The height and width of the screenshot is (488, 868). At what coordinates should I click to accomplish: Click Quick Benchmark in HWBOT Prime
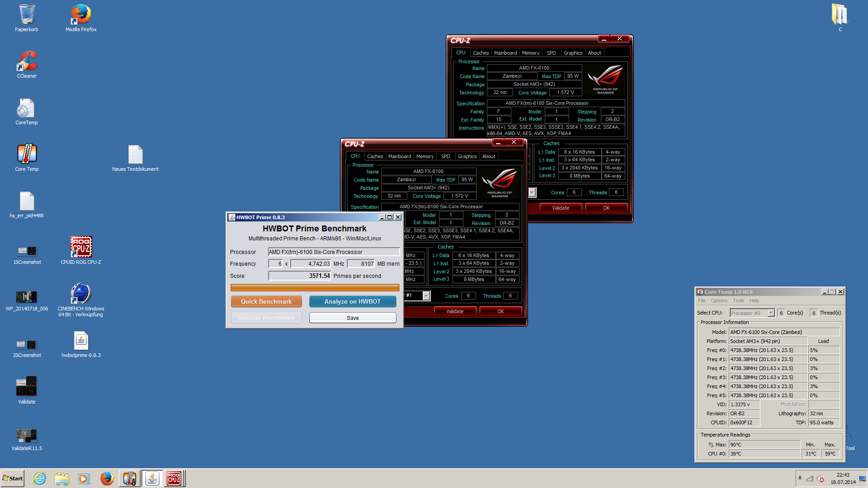point(266,301)
